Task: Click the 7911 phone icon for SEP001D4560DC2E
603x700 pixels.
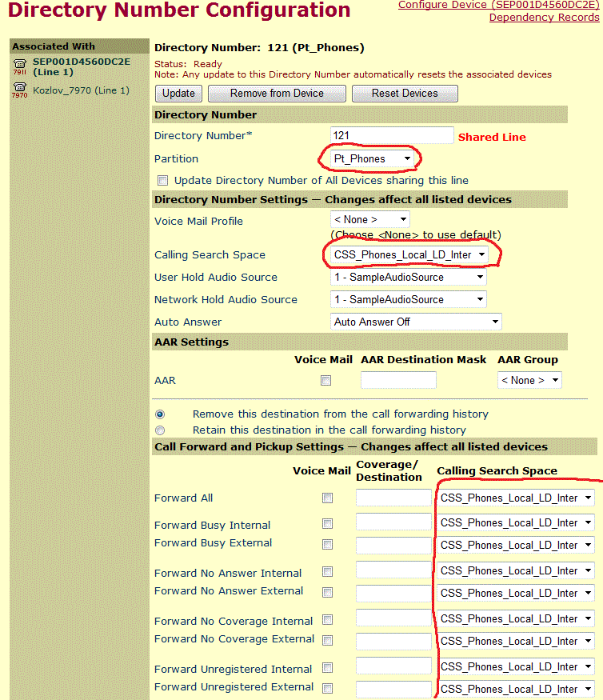Action: pyautogui.click(x=20, y=65)
